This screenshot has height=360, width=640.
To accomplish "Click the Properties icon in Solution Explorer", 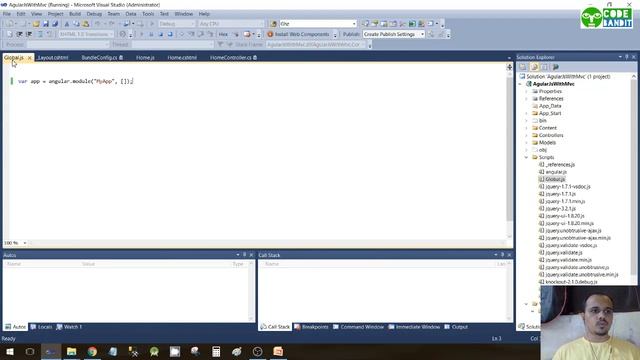I will (x=523, y=67).
